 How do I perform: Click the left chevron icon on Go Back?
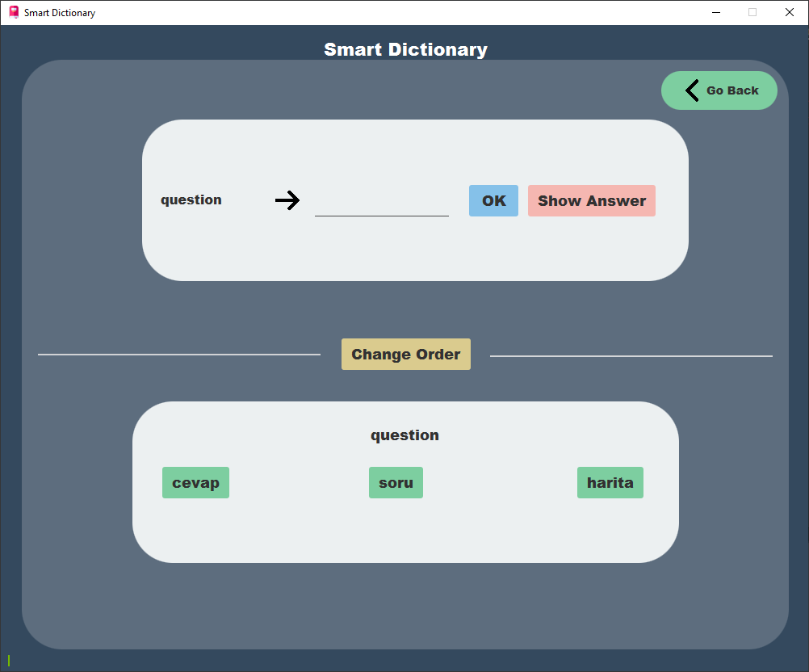pos(692,90)
